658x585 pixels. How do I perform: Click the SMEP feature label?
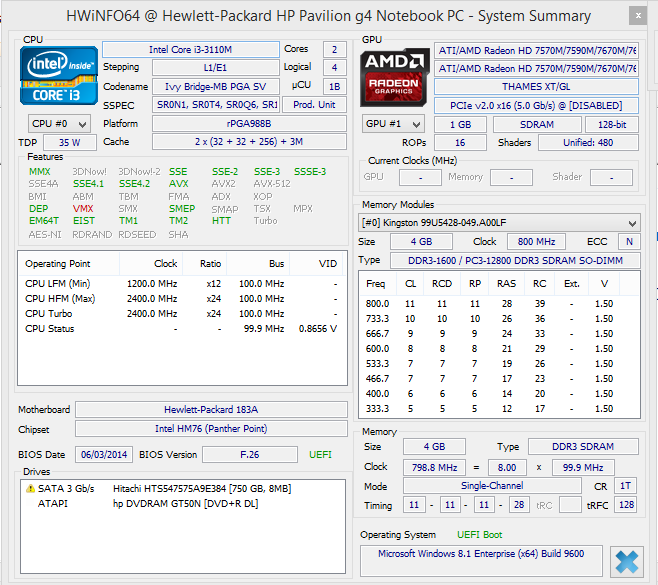(x=182, y=209)
